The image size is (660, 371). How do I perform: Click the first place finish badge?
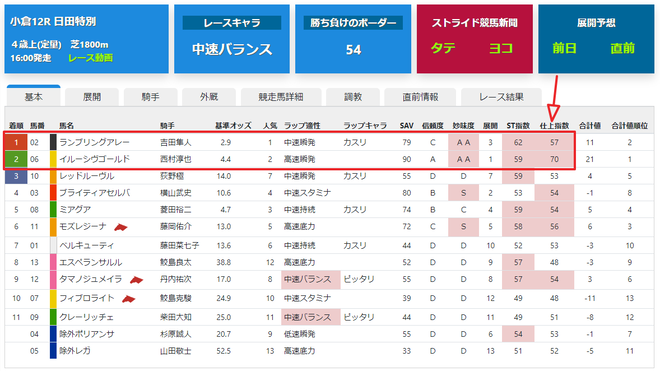[16, 142]
